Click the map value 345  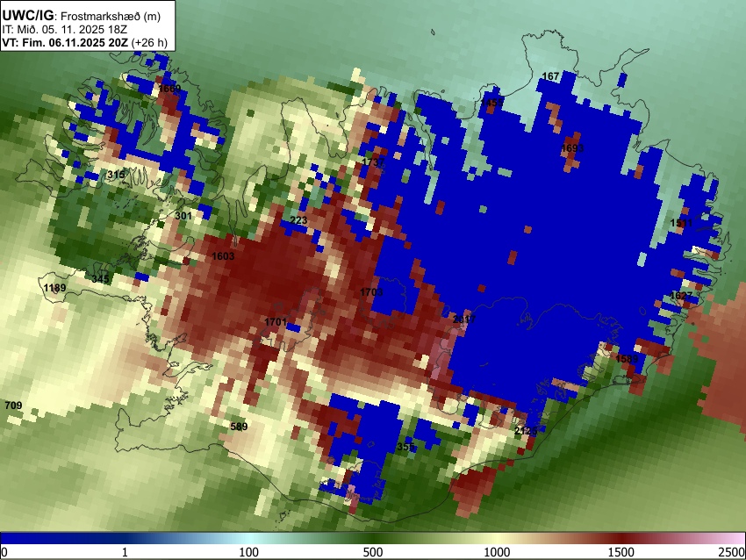tap(100, 279)
